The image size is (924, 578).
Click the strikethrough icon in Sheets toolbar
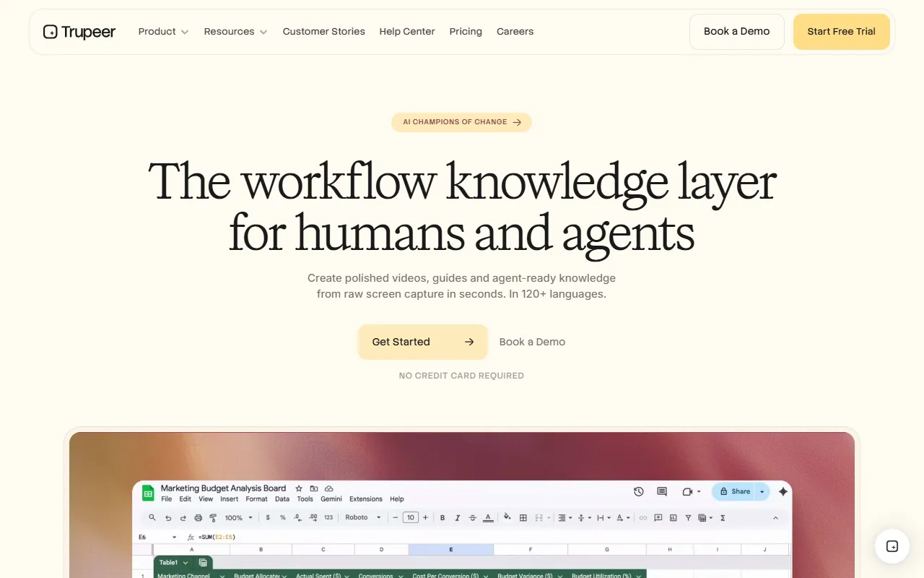point(473,517)
